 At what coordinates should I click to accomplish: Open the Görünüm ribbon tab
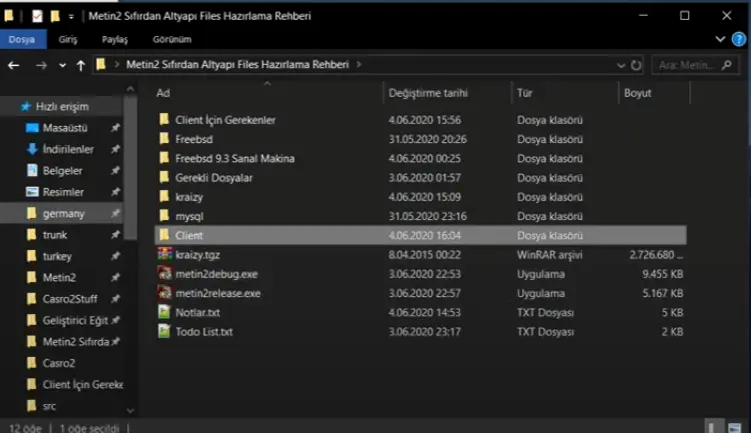coord(172,39)
